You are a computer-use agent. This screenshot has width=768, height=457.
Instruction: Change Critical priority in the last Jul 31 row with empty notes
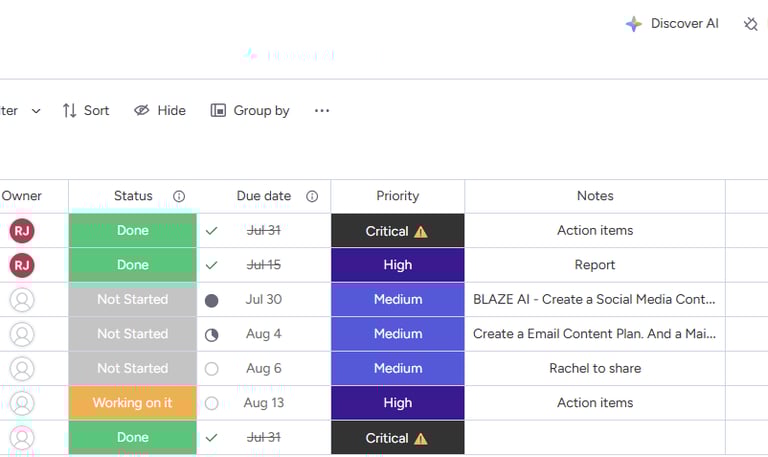tap(398, 437)
